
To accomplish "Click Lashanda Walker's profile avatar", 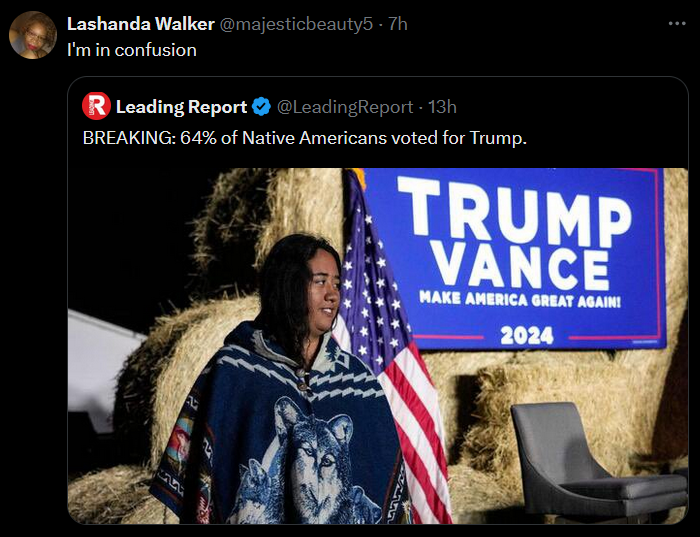I will (x=33, y=35).
